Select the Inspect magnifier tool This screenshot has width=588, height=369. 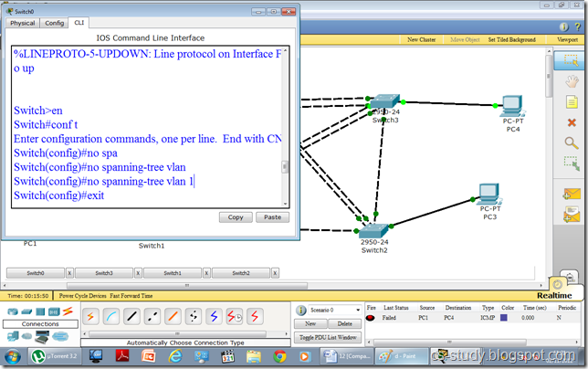[x=571, y=143]
